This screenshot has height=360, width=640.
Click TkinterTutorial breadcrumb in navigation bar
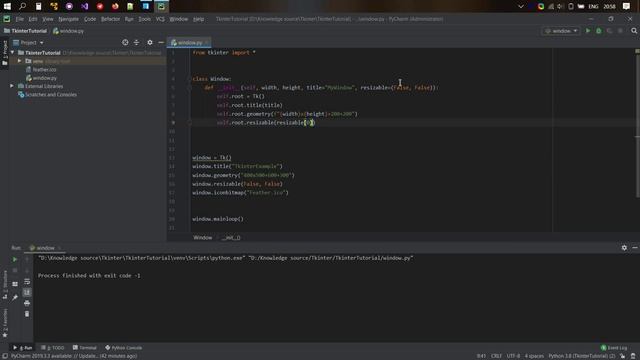[x=25, y=31]
